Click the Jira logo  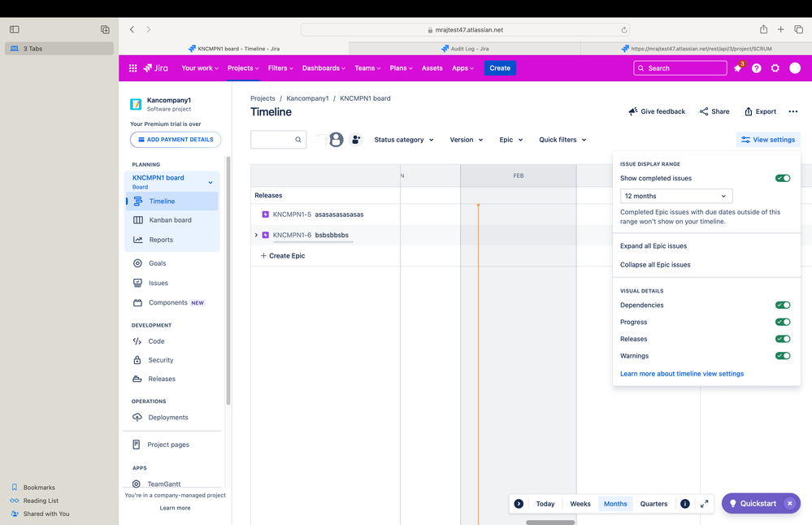click(156, 67)
